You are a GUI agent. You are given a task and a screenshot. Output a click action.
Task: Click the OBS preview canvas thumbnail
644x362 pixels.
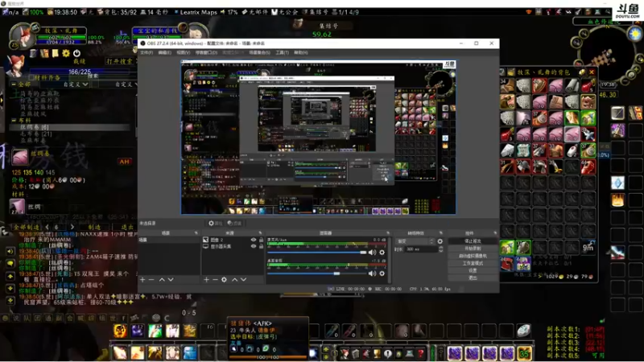318,138
